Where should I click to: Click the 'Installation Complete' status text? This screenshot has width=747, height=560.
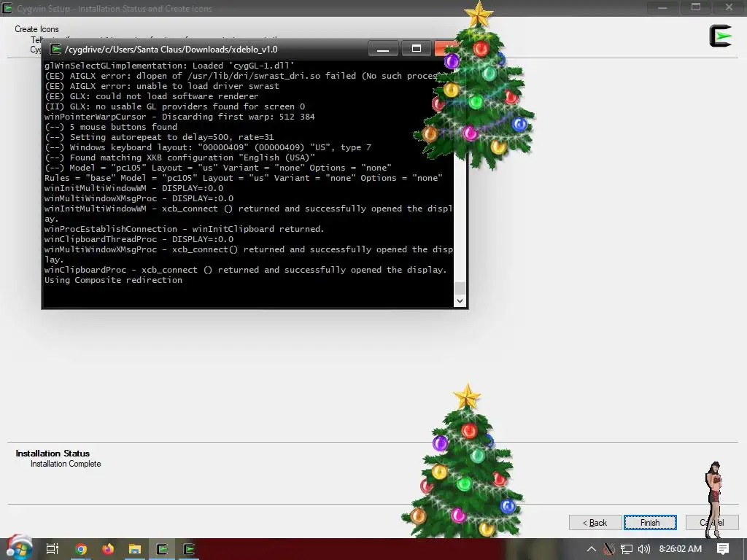pyautogui.click(x=66, y=464)
